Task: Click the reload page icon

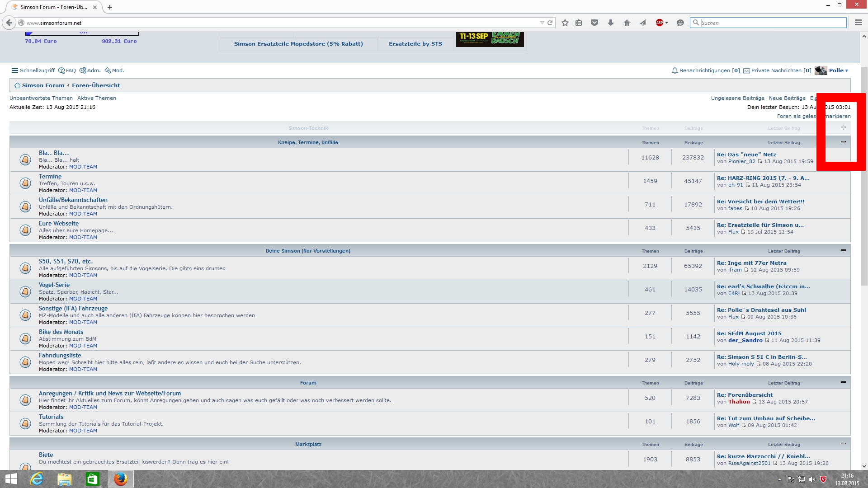Action: click(x=550, y=23)
